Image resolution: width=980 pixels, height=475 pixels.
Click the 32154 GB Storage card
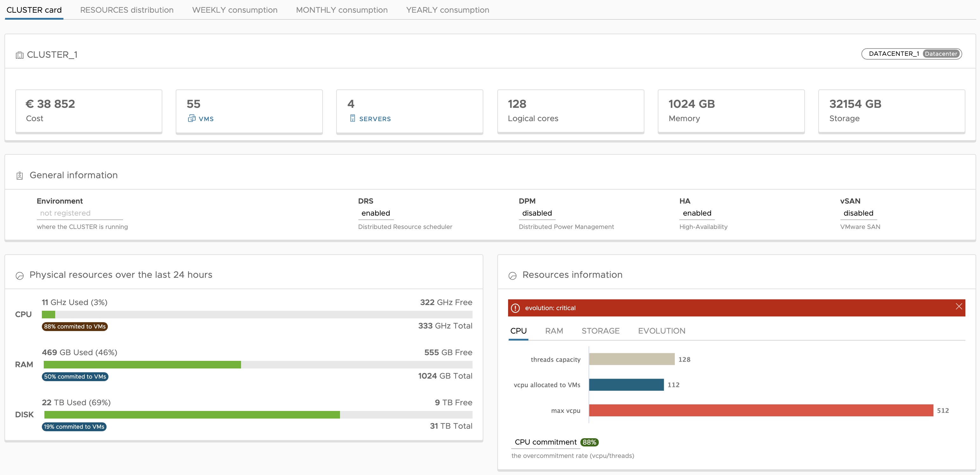tap(892, 111)
